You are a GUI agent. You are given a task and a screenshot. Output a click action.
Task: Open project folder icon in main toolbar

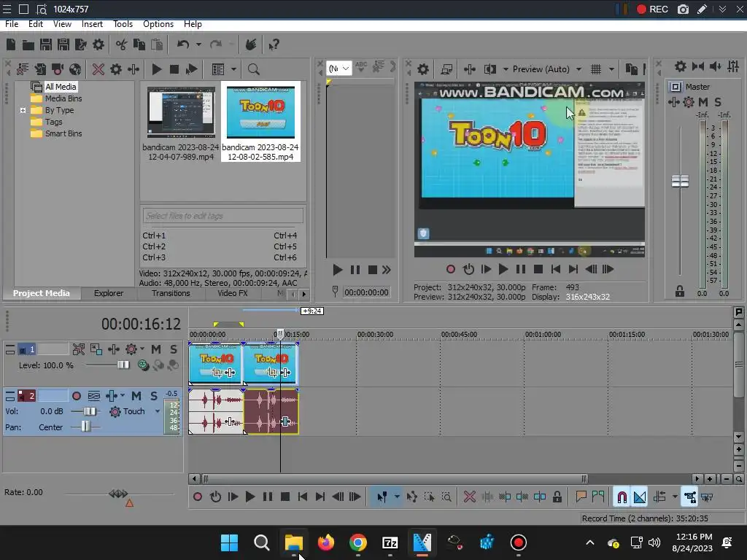28,44
